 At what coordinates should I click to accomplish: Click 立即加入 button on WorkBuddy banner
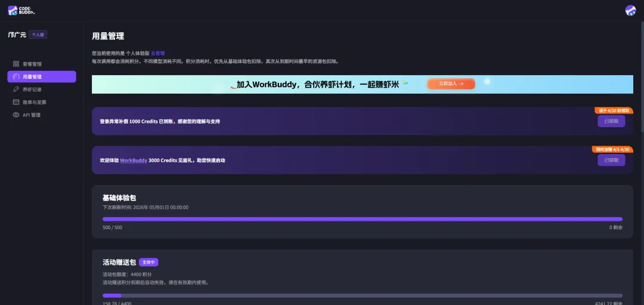point(451,84)
